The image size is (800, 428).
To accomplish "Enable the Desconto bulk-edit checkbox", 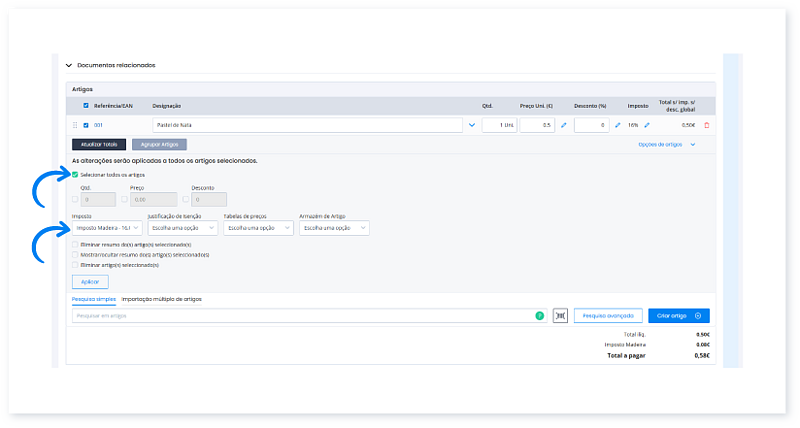I will (x=186, y=199).
